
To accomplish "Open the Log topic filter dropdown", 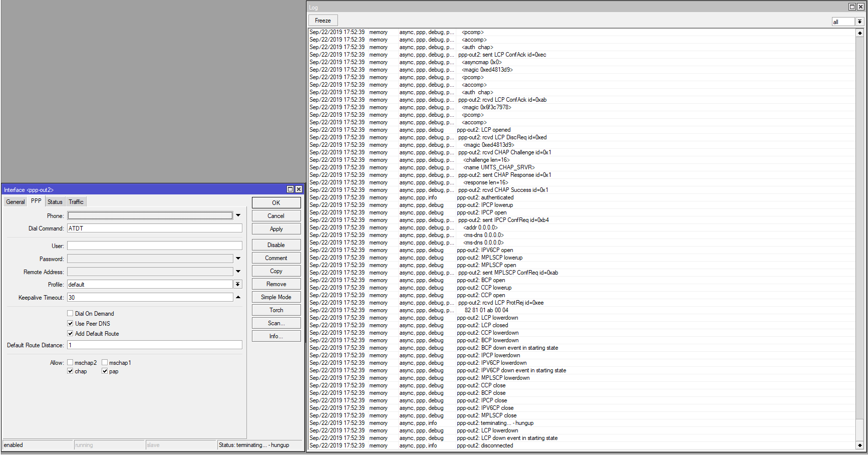I will pos(860,22).
